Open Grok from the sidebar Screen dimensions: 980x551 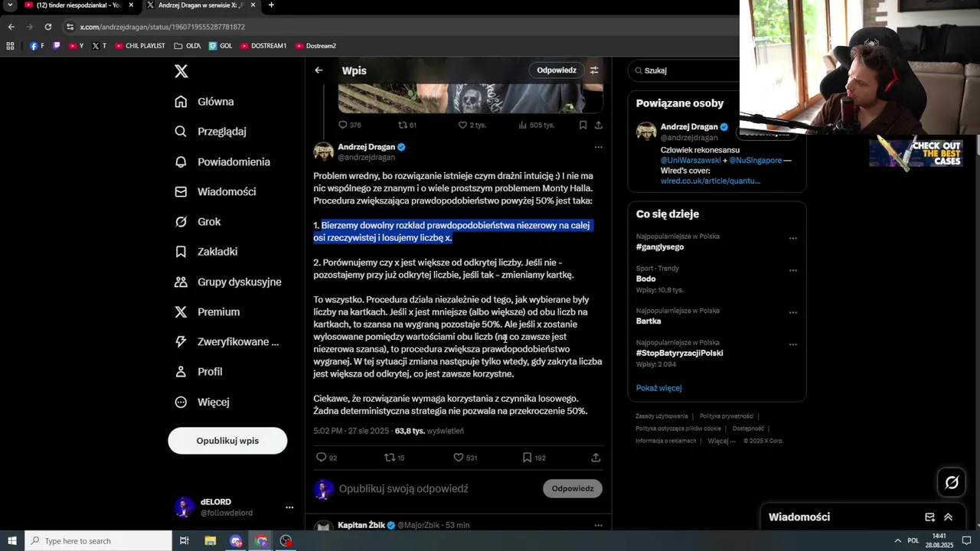[198, 222]
